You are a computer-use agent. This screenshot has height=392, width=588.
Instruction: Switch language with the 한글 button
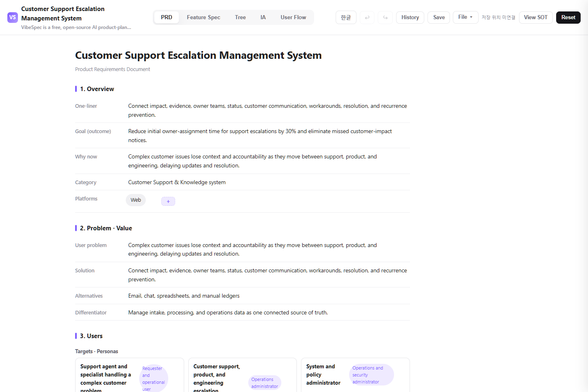346,18
